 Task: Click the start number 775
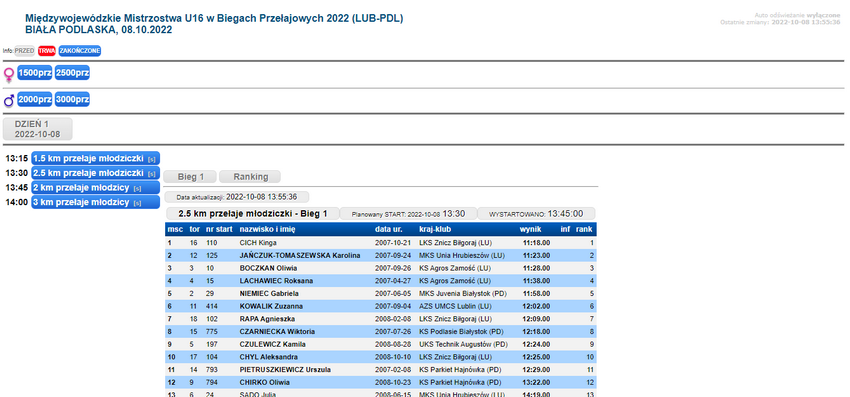click(211, 331)
